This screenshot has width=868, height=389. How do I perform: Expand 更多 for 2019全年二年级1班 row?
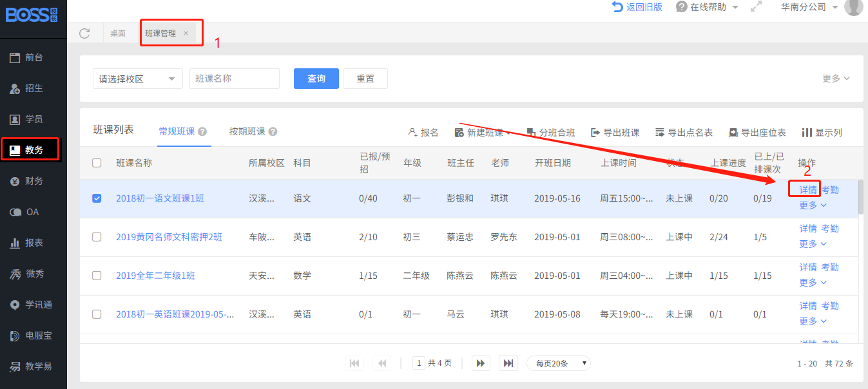[813, 283]
